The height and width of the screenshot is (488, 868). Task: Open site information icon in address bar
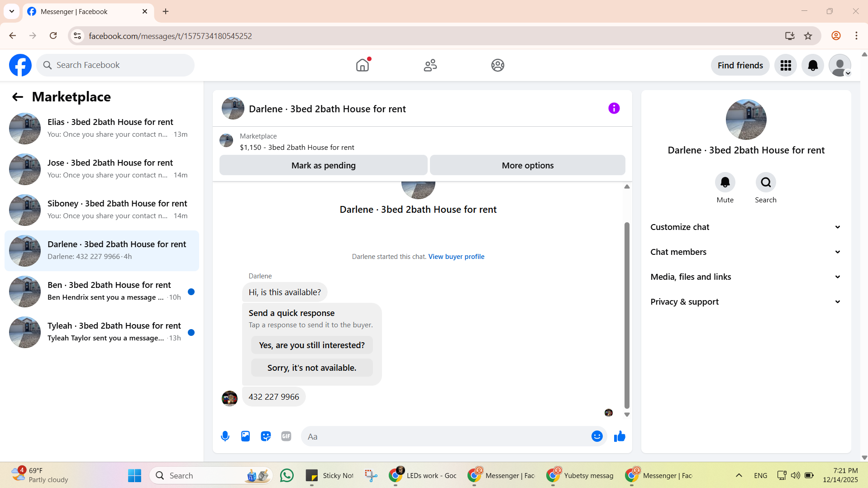tap(77, 36)
